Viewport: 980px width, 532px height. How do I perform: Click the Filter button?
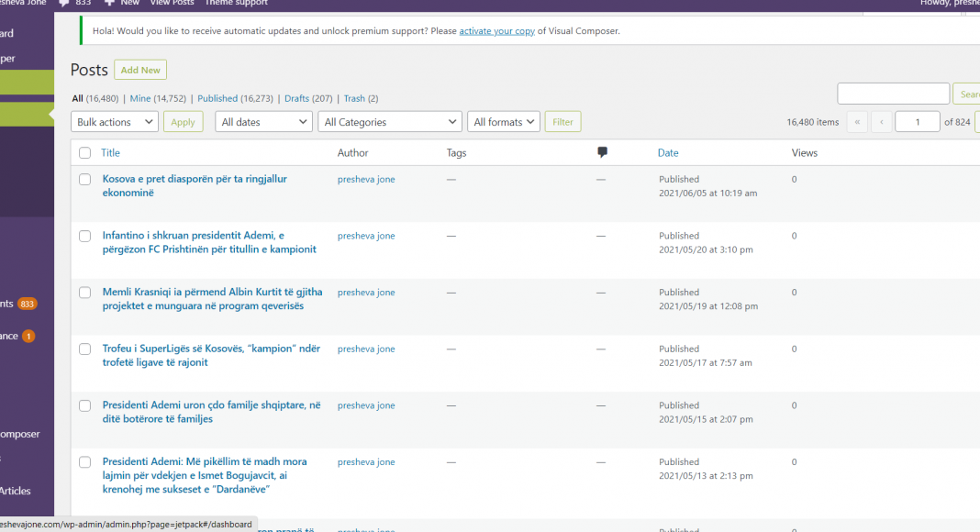tap(562, 122)
